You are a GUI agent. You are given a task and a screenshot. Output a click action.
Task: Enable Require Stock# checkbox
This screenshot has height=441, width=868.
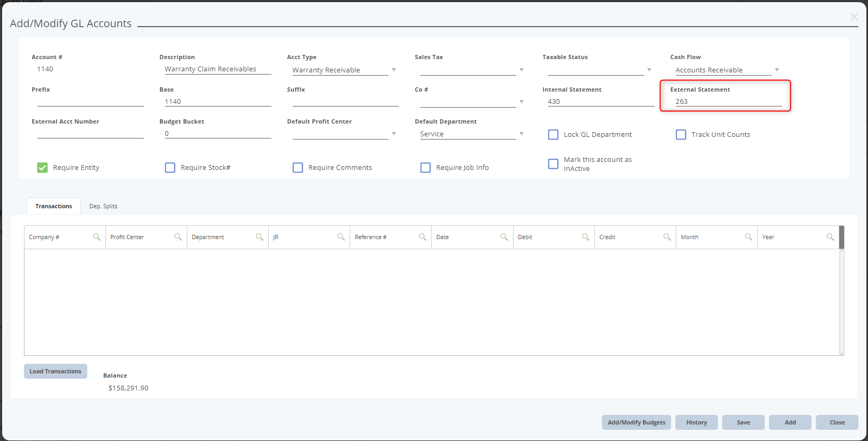coord(170,168)
